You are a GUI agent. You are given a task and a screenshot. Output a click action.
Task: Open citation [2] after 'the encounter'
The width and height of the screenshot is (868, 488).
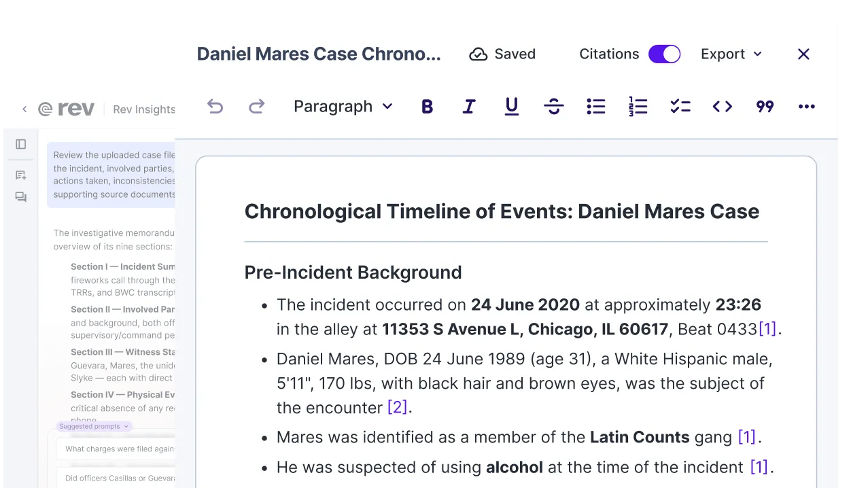[397, 407]
